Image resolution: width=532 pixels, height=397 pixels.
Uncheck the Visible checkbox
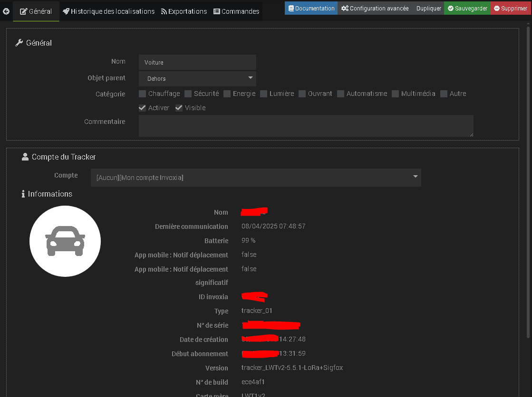click(179, 108)
